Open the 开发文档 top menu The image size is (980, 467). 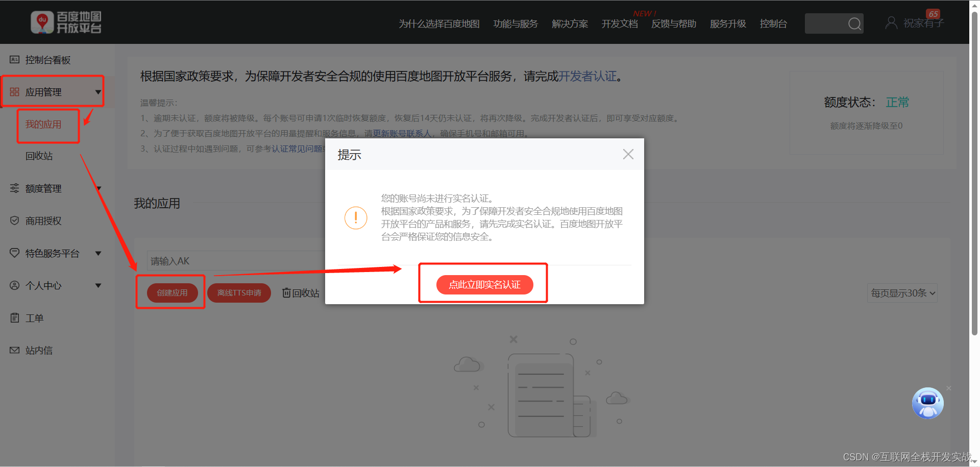point(620,23)
